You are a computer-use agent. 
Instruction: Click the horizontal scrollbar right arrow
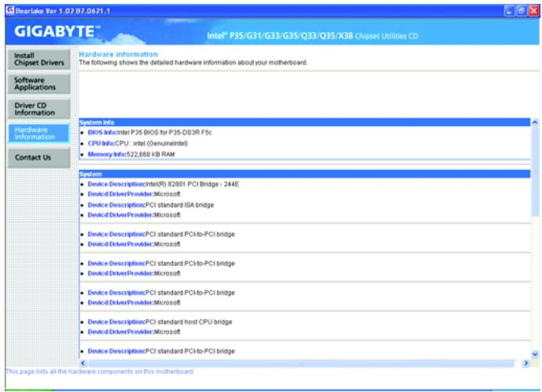526,363
